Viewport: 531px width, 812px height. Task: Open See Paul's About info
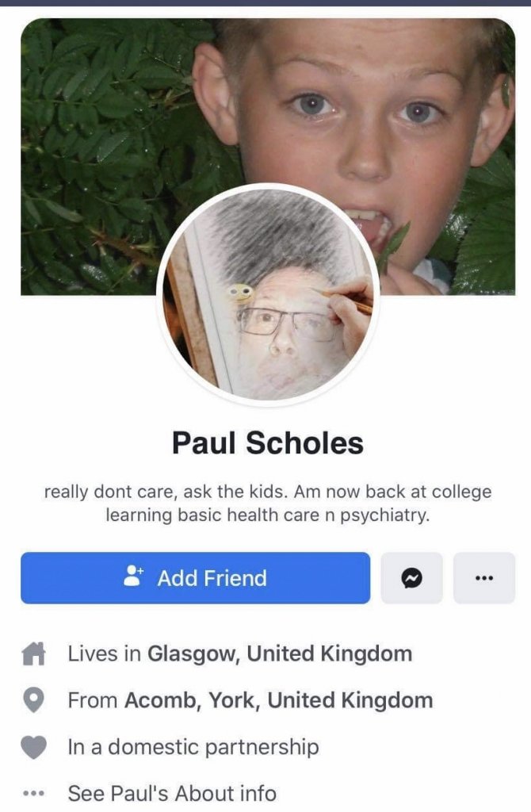point(172,793)
